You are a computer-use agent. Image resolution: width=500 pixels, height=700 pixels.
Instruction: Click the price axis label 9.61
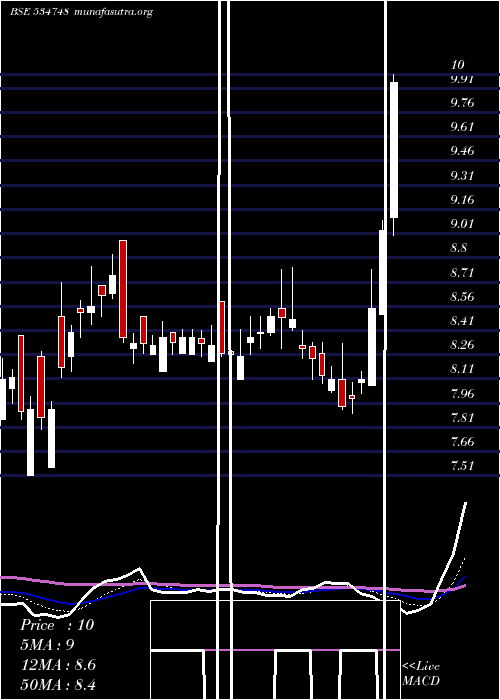click(462, 127)
